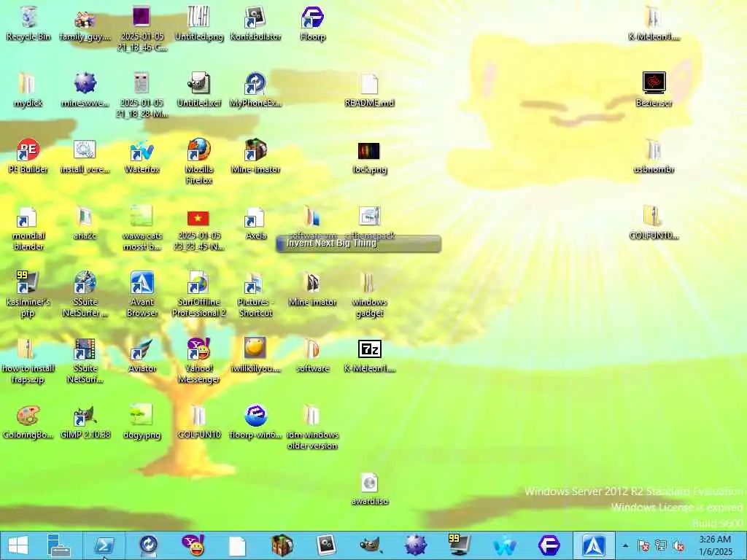Open the network tray icon

(661, 545)
